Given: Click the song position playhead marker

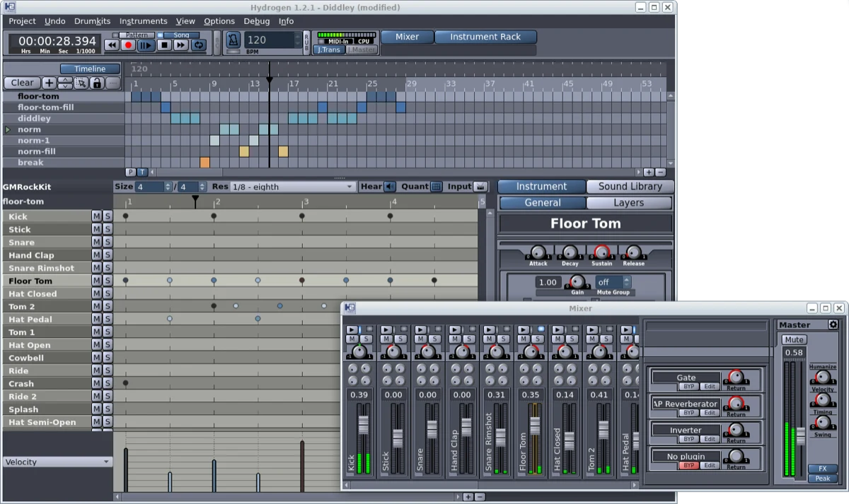Looking at the screenshot, I should pyautogui.click(x=269, y=81).
